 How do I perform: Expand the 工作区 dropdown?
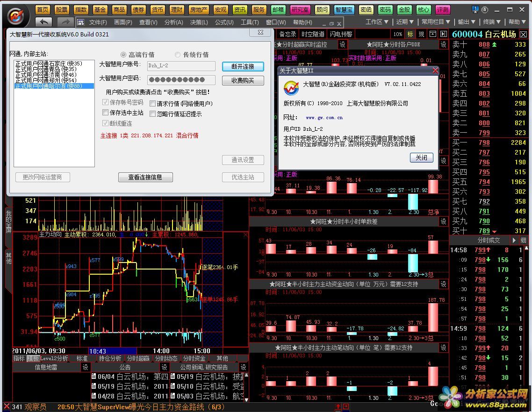(x=377, y=22)
